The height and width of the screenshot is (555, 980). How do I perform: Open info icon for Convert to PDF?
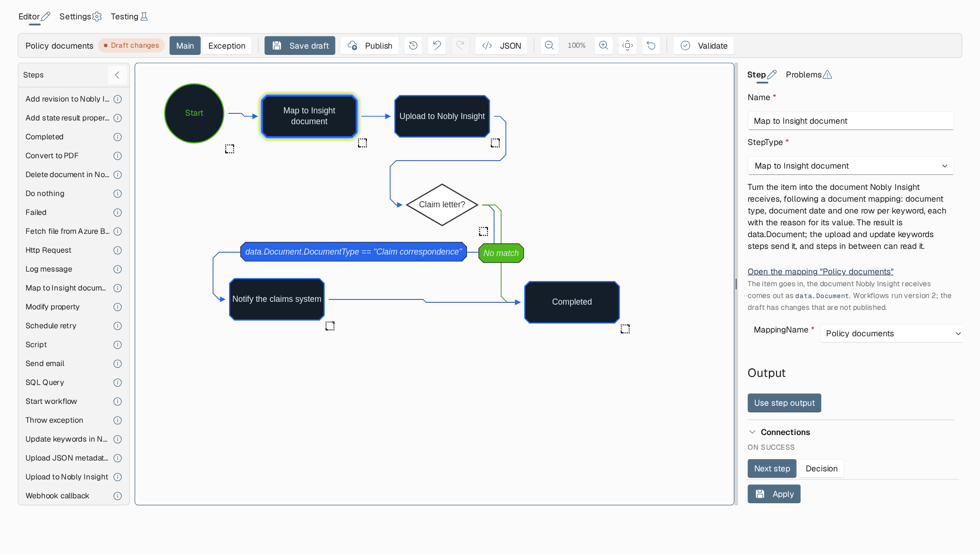(x=118, y=156)
